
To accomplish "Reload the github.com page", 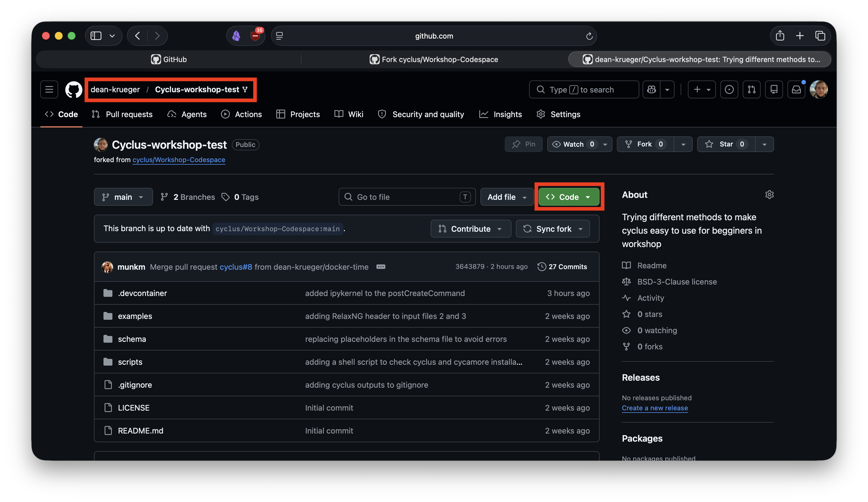I will click(x=589, y=36).
